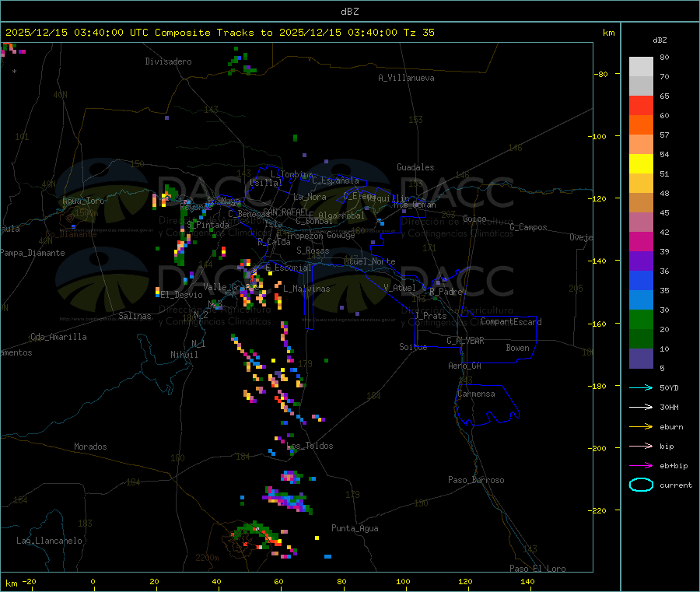Click the 'J_Prats' map label
Viewport: 700px width, 592px height.
[x=430, y=316]
